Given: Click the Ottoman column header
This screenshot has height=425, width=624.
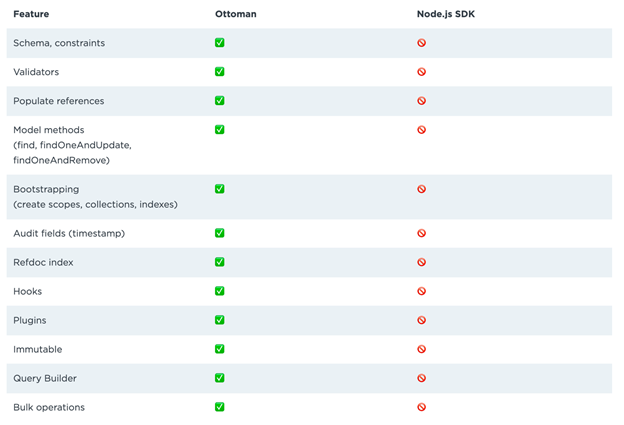Looking at the screenshot, I should click(236, 14).
